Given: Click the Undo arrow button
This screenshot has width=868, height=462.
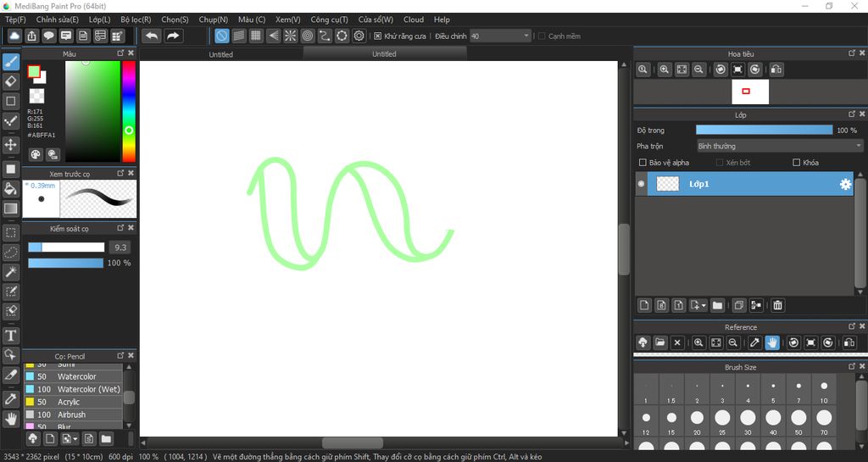Looking at the screenshot, I should (x=151, y=36).
